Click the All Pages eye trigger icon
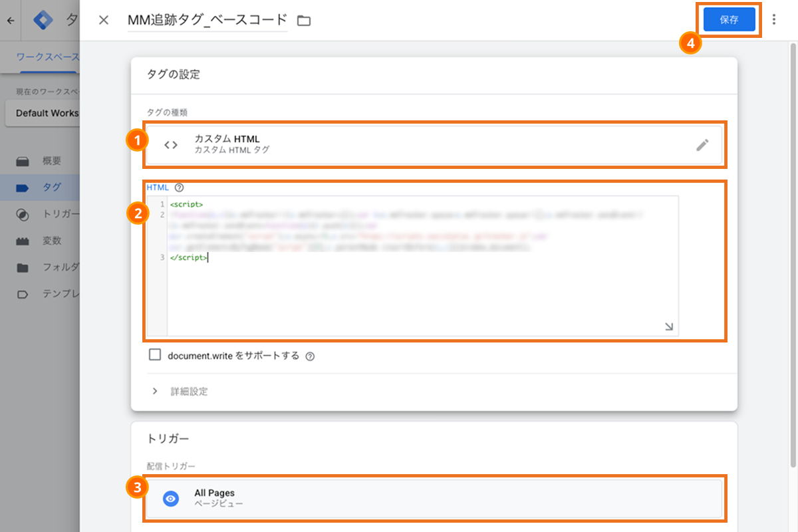This screenshot has height=532, width=798. coord(171,499)
